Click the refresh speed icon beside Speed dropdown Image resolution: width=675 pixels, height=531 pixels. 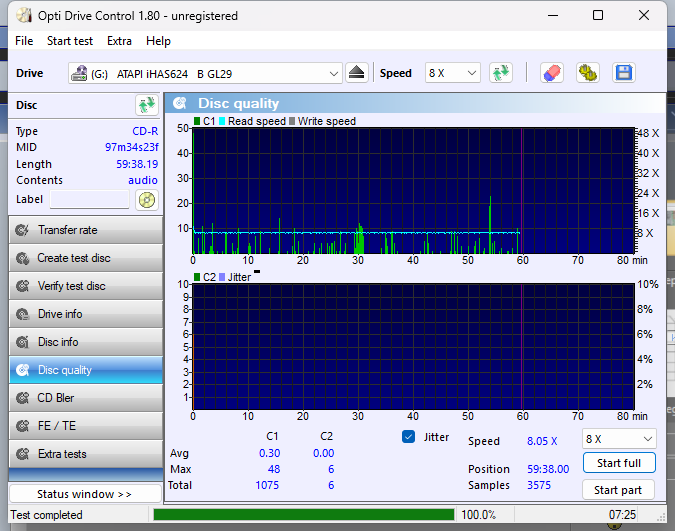click(500, 73)
